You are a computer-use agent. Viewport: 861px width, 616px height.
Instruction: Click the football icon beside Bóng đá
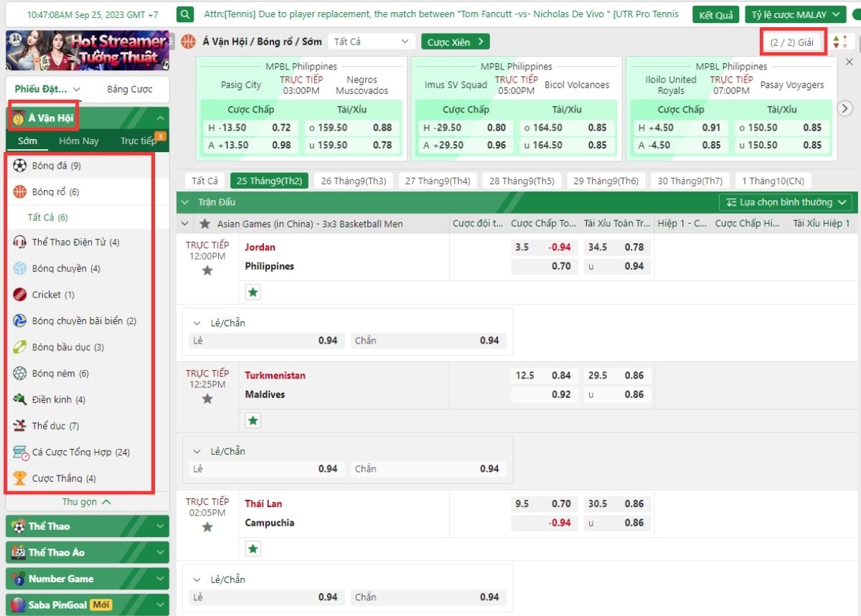[x=19, y=166]
